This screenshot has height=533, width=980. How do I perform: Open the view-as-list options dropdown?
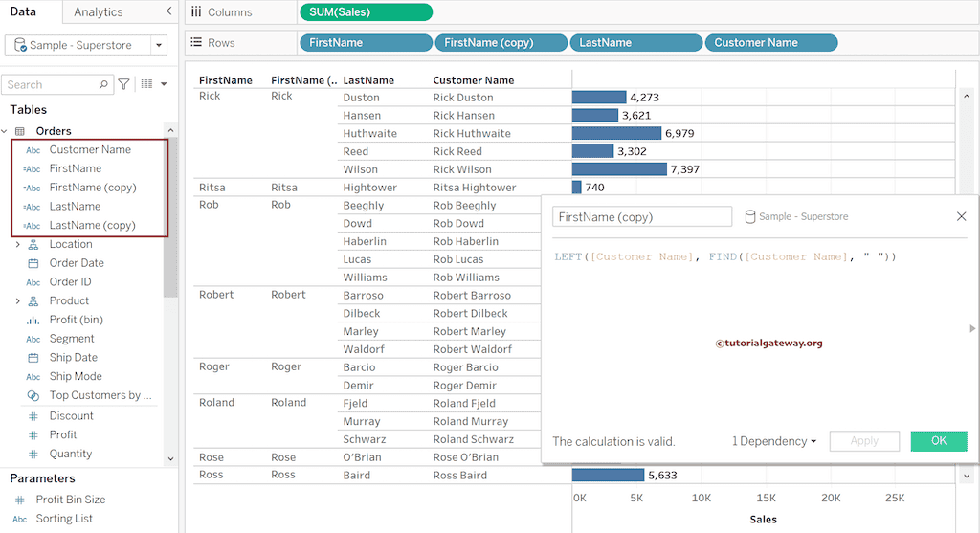(x=153, y=85)
